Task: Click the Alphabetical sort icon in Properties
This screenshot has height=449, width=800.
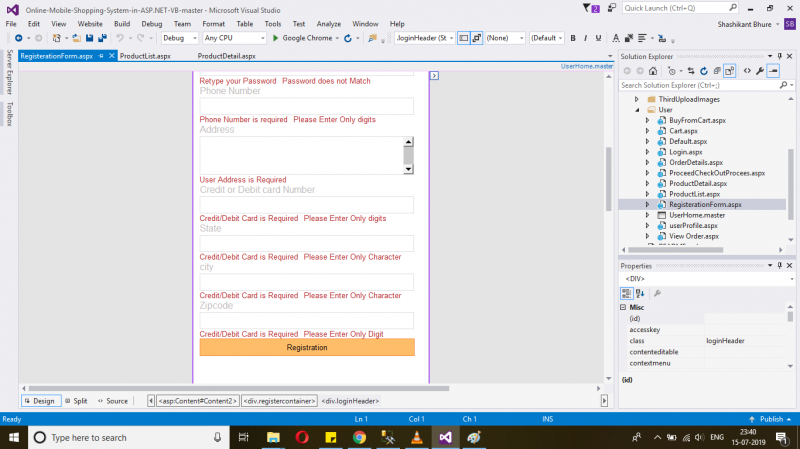Action: (640, 293)
